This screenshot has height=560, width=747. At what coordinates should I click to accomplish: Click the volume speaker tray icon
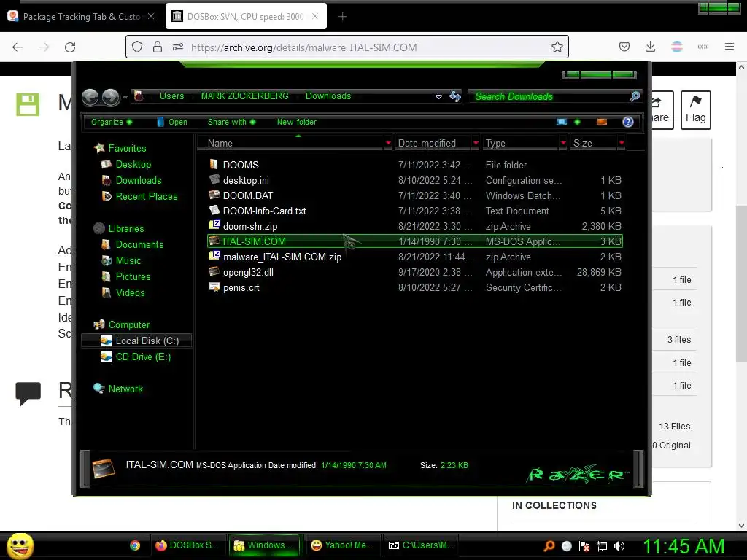tap(619, 546)
